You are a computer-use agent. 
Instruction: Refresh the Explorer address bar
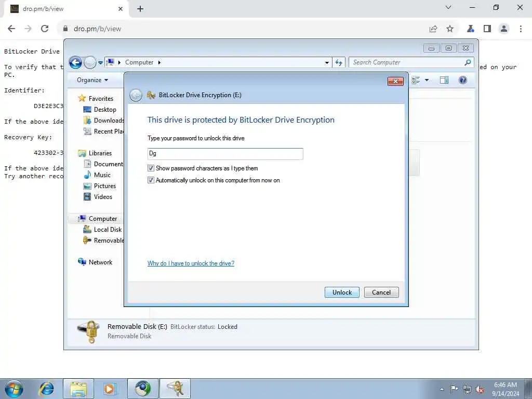339,62
